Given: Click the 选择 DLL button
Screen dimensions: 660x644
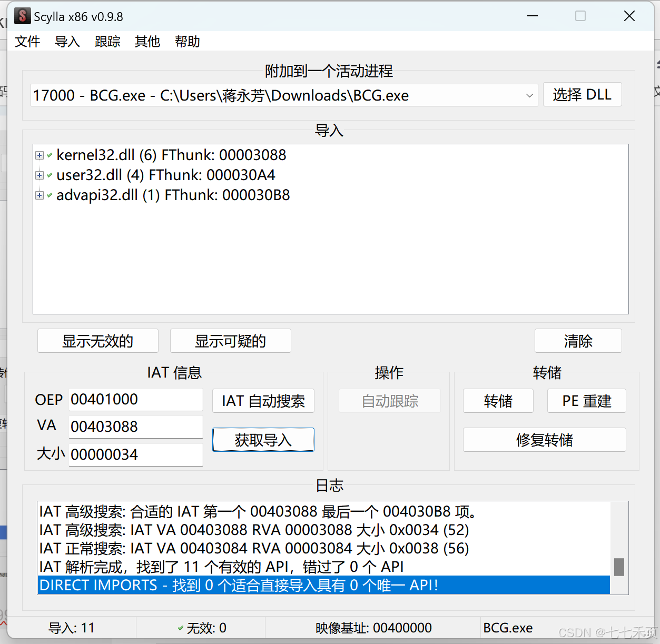Looking at the screenshot, I should pos(582,95).
